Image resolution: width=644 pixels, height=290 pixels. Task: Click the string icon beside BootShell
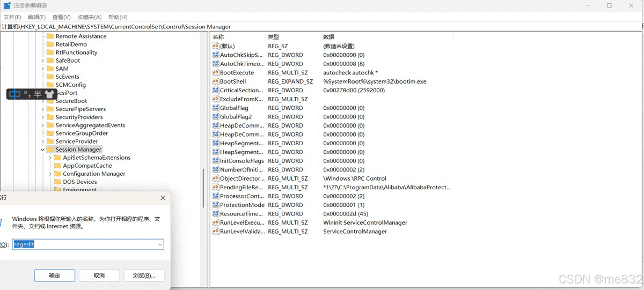[x=216, y=81]
